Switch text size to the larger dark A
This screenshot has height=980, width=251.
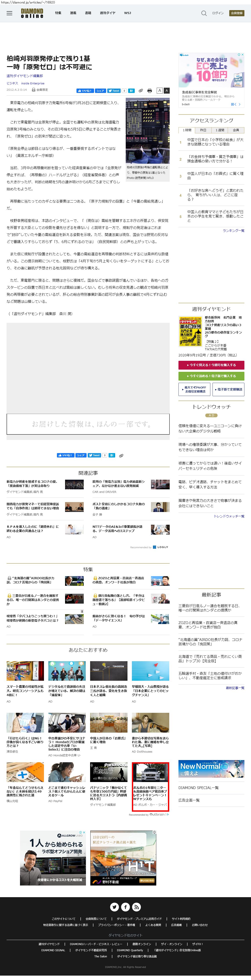click(167, 91)
